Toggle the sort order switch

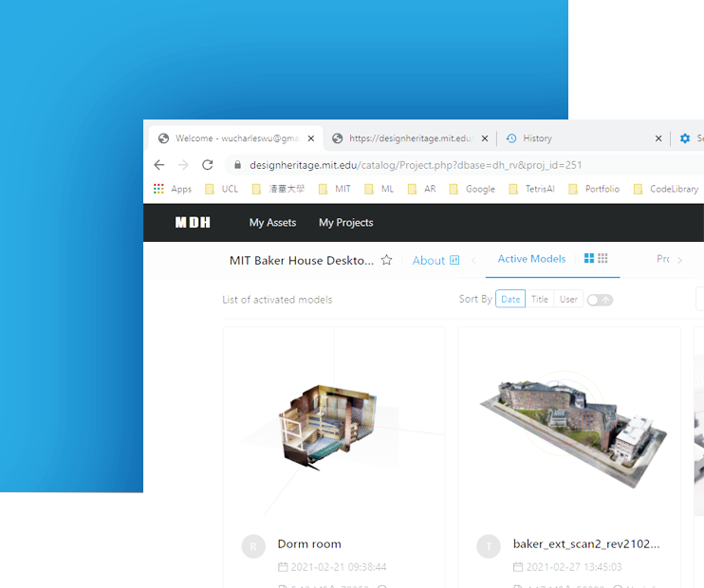(599, 300)
